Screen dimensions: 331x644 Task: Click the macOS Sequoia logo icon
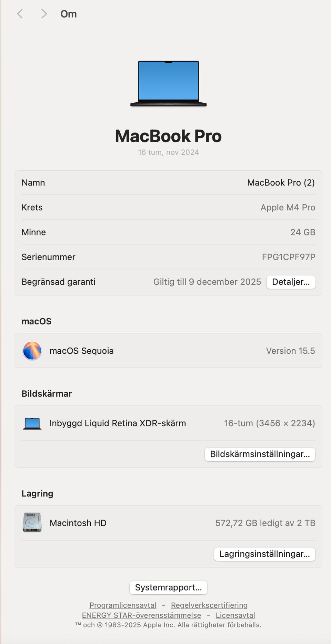(x=32, y=351)
